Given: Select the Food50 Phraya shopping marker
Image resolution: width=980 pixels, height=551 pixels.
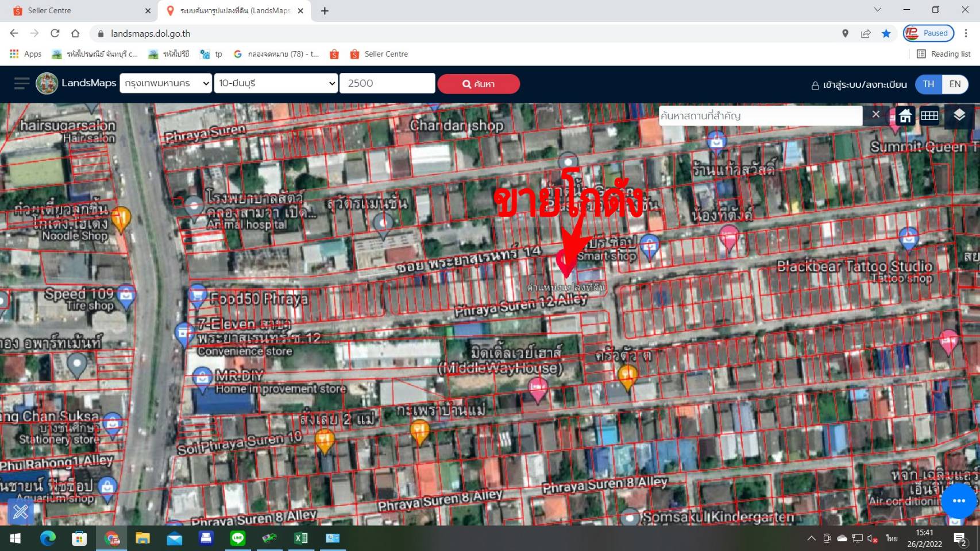Looking at the screenshot, I should point(197,297).
